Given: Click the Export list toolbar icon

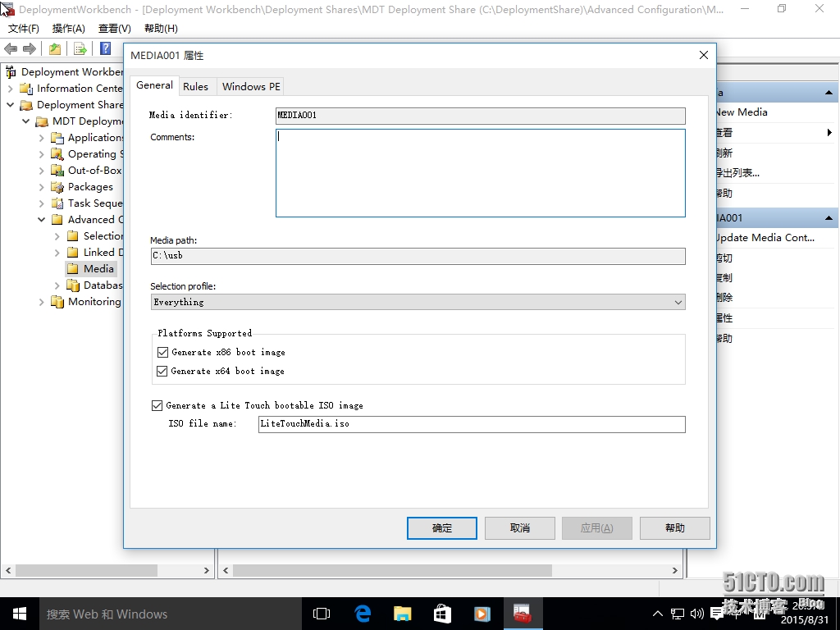Looking at the screenshot, I should tap(80, 48).
